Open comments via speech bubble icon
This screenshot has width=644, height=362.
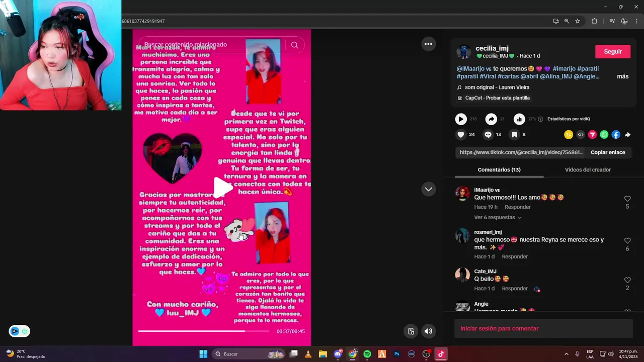point(488,135)
